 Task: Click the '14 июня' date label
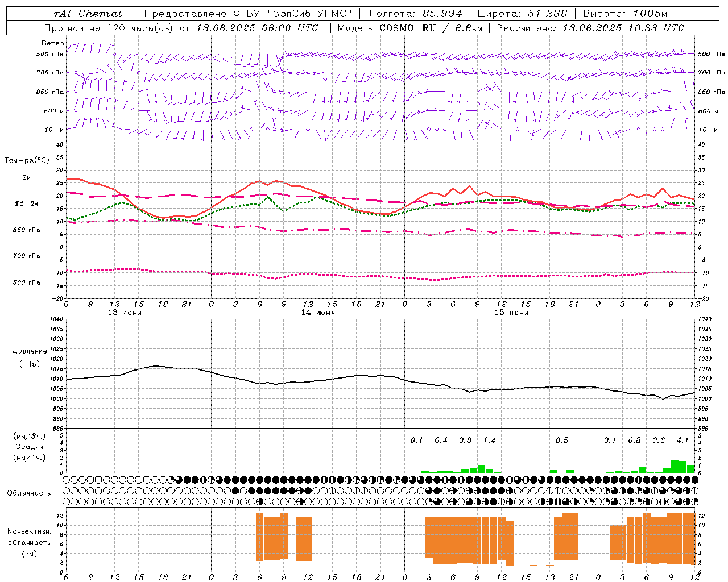coord(318,313)
